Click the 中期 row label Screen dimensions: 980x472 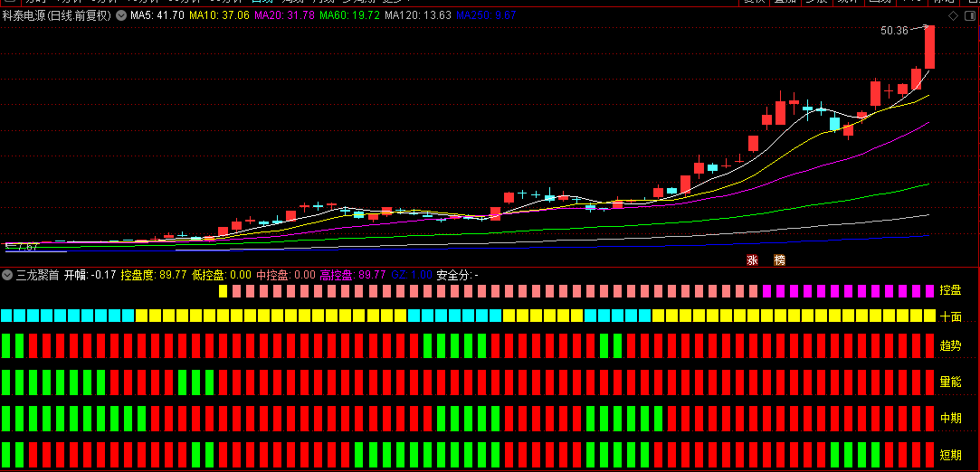click(x=951, y=418)
